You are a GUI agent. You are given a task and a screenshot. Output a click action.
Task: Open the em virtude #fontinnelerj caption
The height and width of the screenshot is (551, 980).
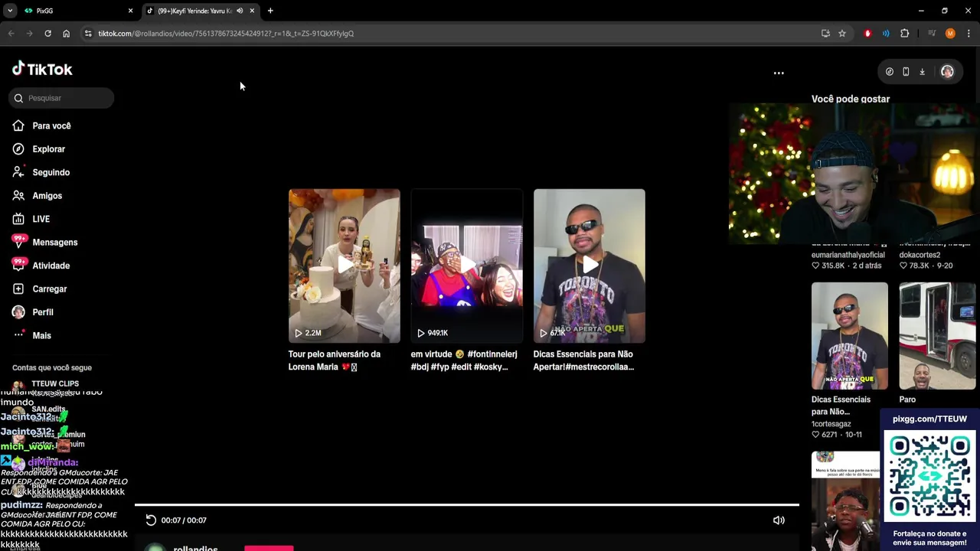point(464,360)
